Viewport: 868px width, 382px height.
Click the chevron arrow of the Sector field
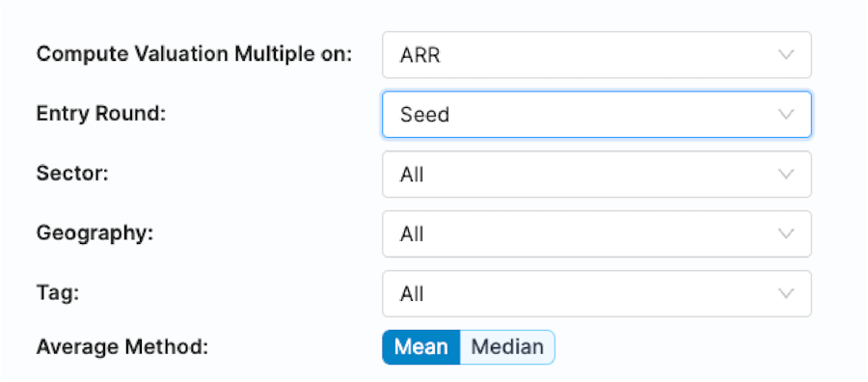tap(786, 175)
